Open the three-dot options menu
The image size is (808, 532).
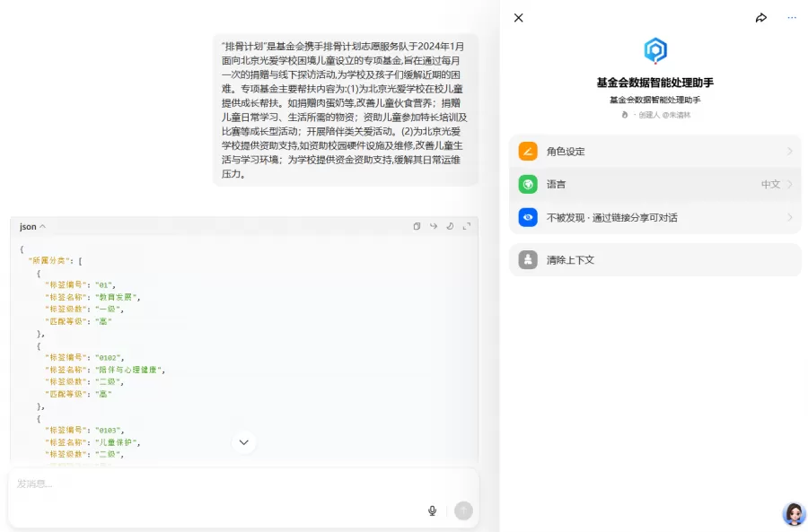[x=791, y=17]
